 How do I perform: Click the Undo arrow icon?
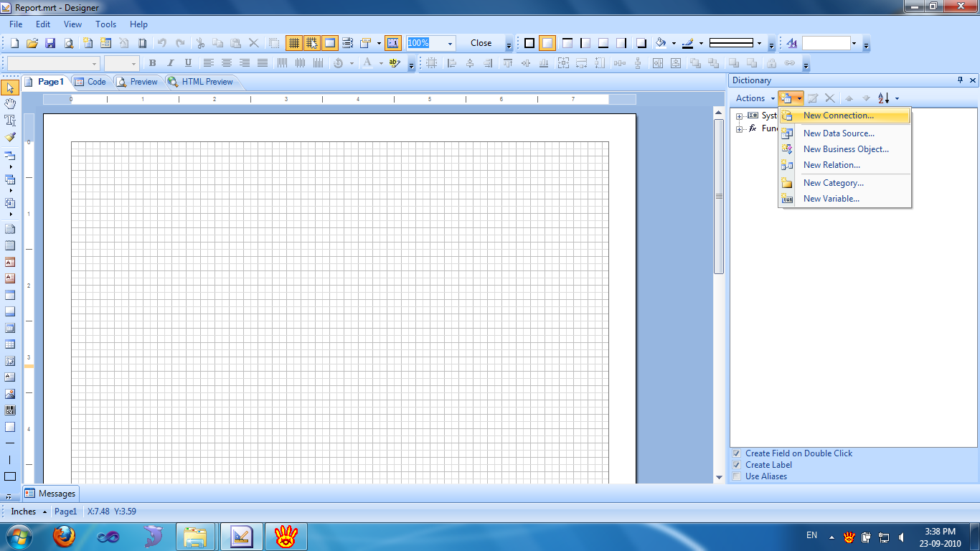pos(162,43)
